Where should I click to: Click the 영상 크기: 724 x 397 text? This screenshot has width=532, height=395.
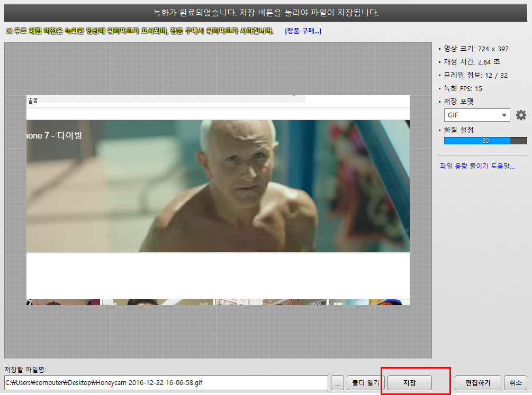point(476,49)
